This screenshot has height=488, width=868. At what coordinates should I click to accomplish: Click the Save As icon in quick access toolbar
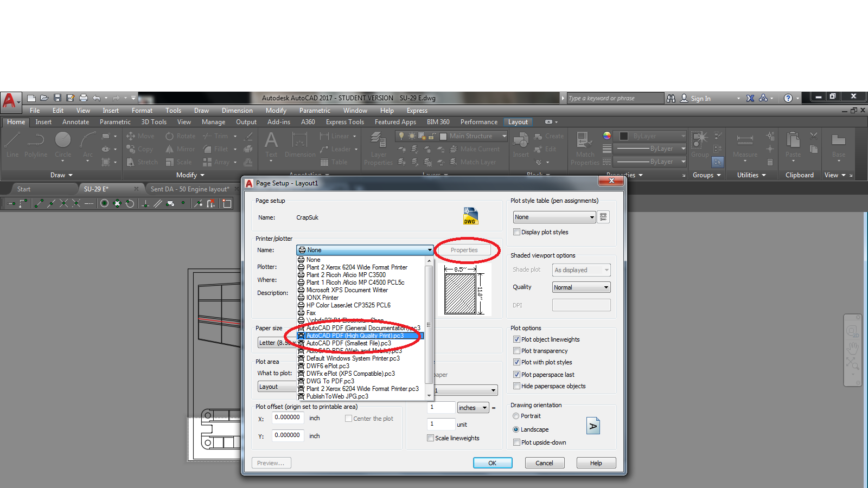71,98
